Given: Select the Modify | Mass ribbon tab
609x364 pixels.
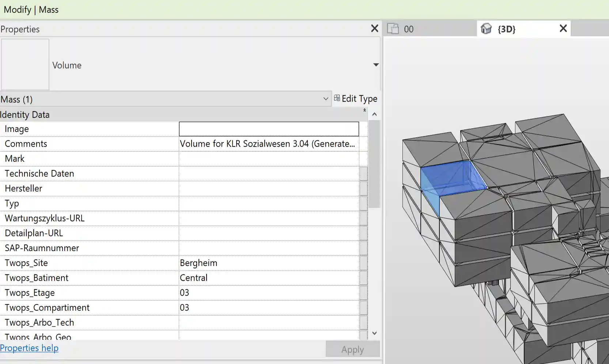Looking at the screenshot, I should pos(31,10).
